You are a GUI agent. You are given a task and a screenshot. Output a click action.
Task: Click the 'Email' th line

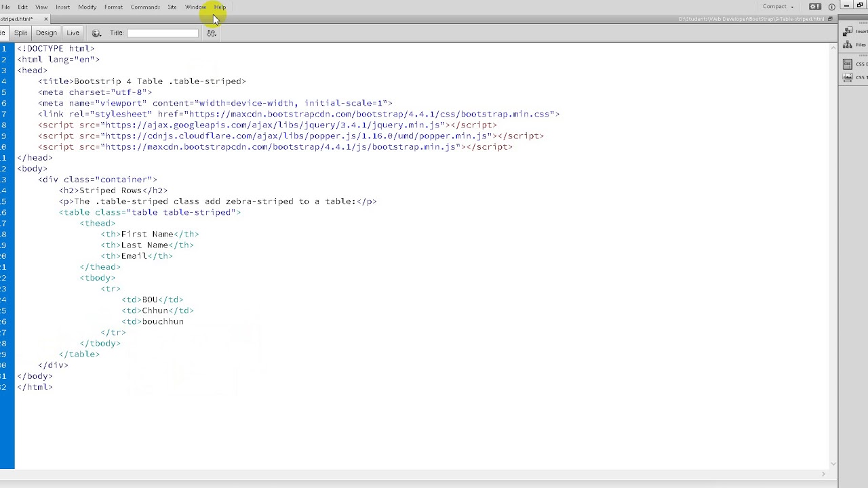point(137,256)
